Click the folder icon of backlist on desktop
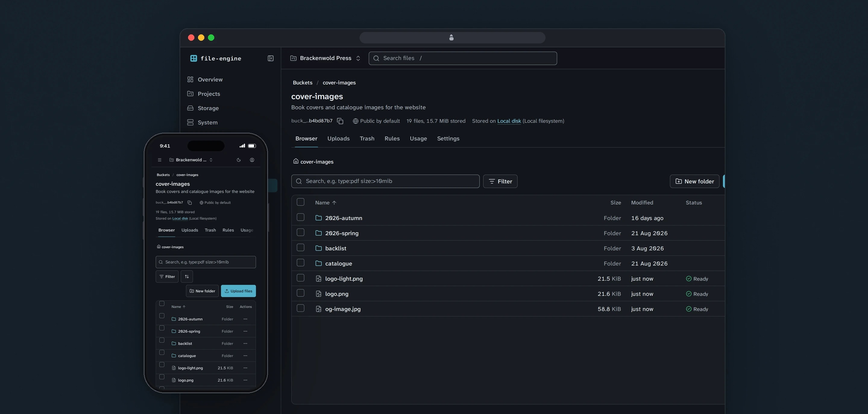Image resolution: width=868 pixels, height=414 pixels. pos(319,248)
